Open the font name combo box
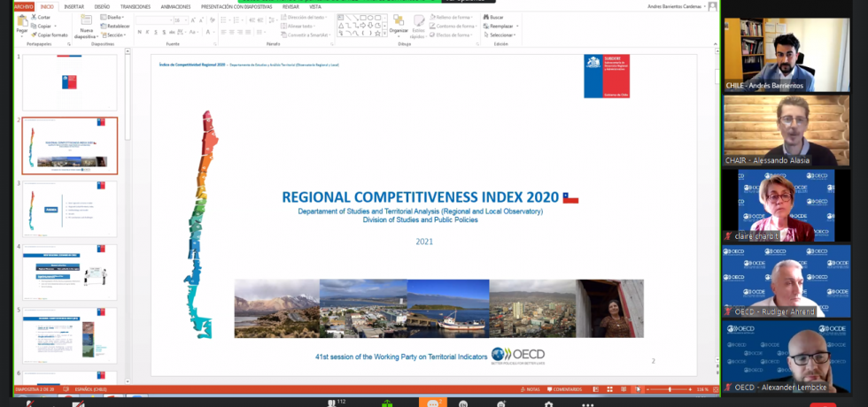 coord(154,20)
